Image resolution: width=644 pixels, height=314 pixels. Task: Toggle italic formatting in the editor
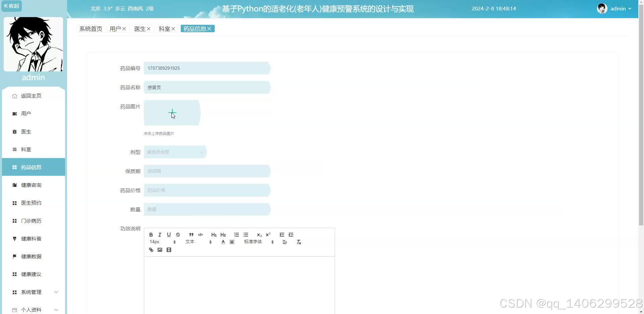point(160,235)
